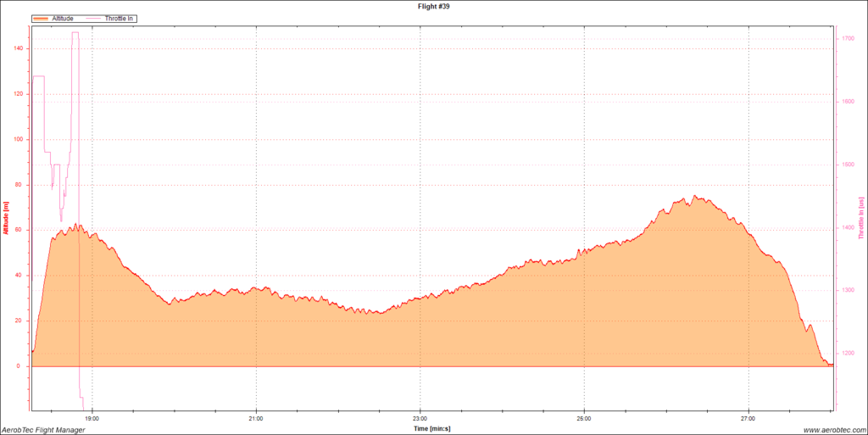Click the 140 altitude axis value
Image resolution: width=868 pixels, height=435 pixels.
point(19,48)
